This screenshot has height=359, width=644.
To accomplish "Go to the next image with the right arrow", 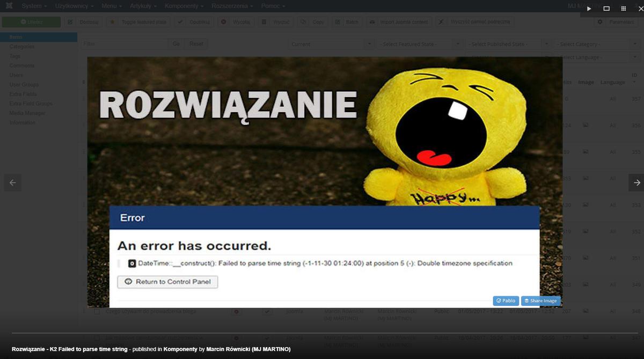I will (x=637, y=182).
